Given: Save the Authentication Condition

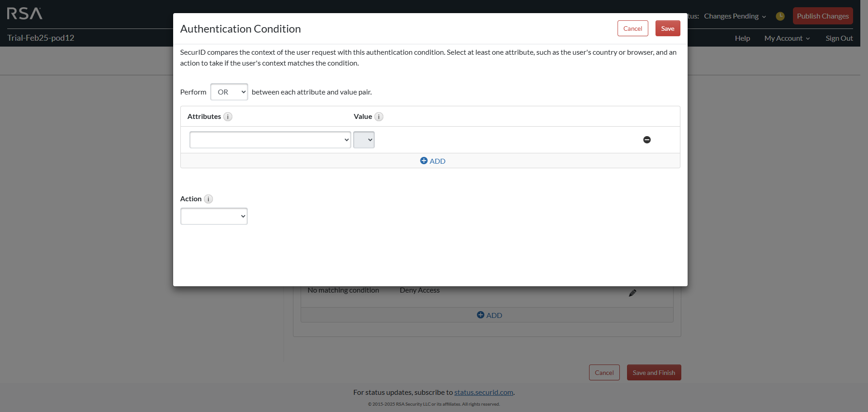Looking at the screenshot, I should pyautogui.click(x=667, y=28).
